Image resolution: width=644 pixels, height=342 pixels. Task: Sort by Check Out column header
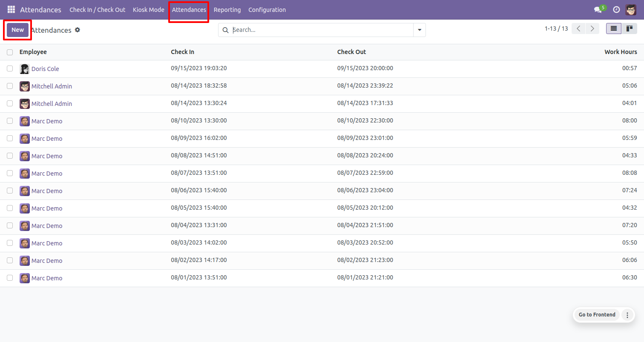pos(352,52)
